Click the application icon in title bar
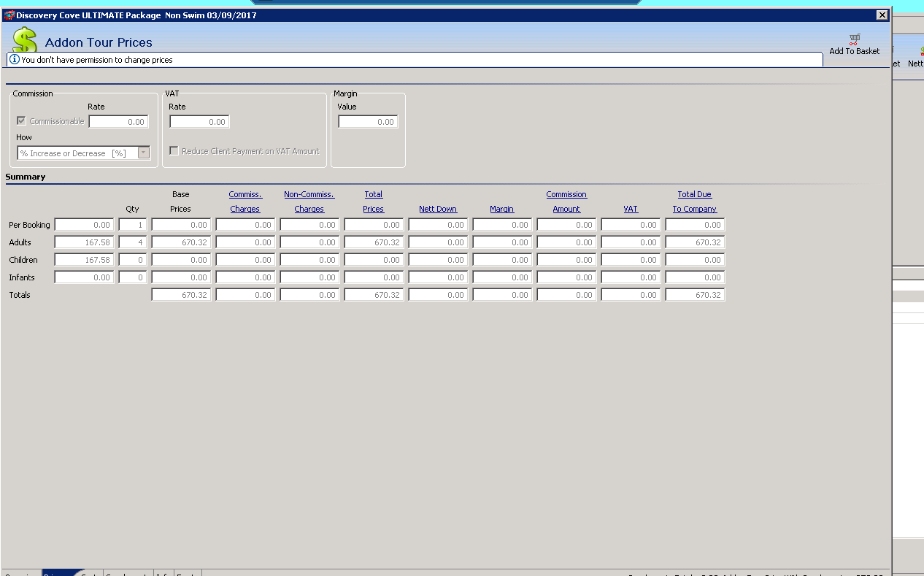924x576 pixels. pyautogui.click(x=9, y=15)
